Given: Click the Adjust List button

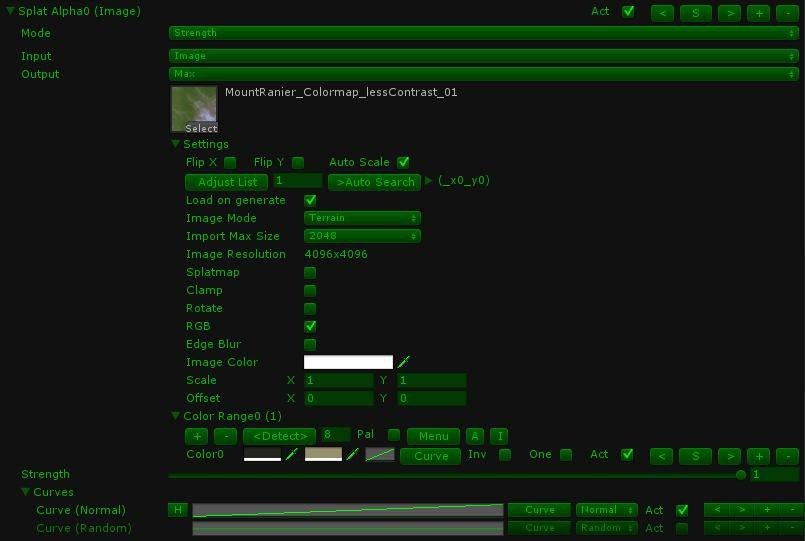Looking at the screenshot, I should (226, 182).
